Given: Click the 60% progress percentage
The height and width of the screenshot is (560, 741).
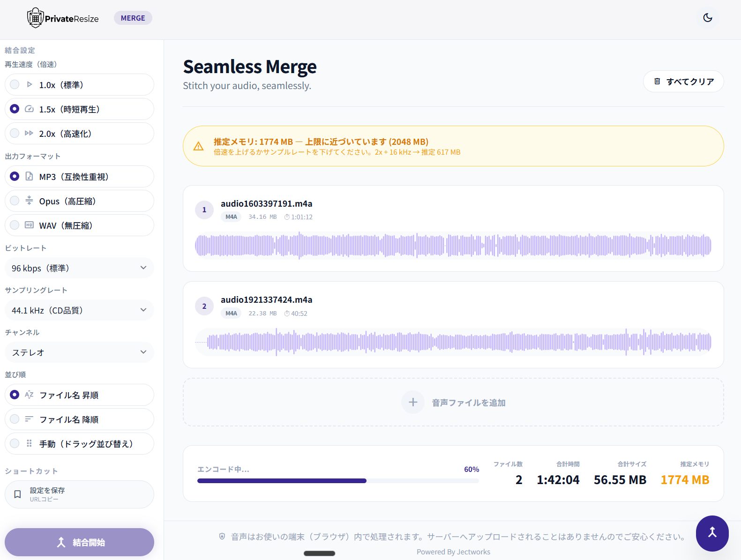Looking at the screenshot, I should [x=472, y=469].
